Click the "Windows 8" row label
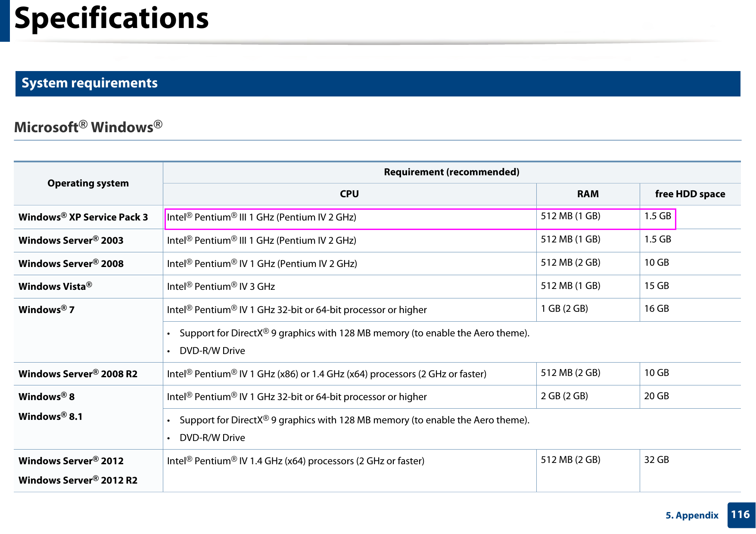756x534 pixels. pyautogui.click(x=47, y=396)
